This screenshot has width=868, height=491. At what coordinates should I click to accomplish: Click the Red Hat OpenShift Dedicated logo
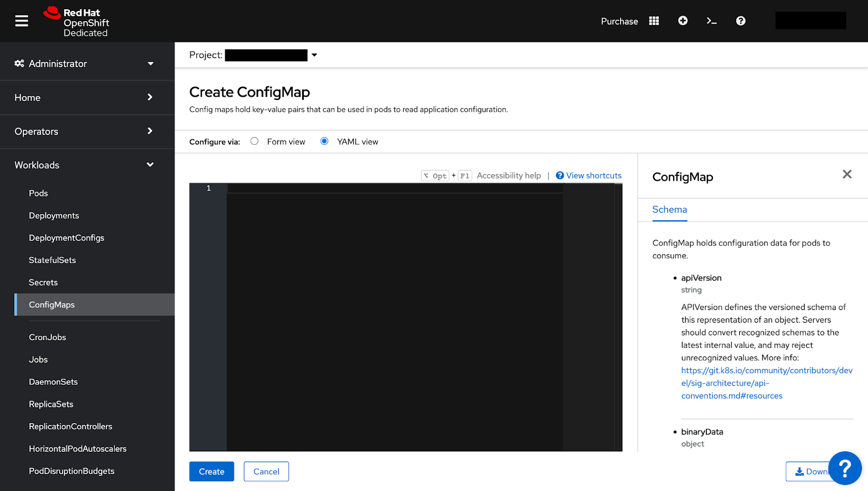coord(76,22)
